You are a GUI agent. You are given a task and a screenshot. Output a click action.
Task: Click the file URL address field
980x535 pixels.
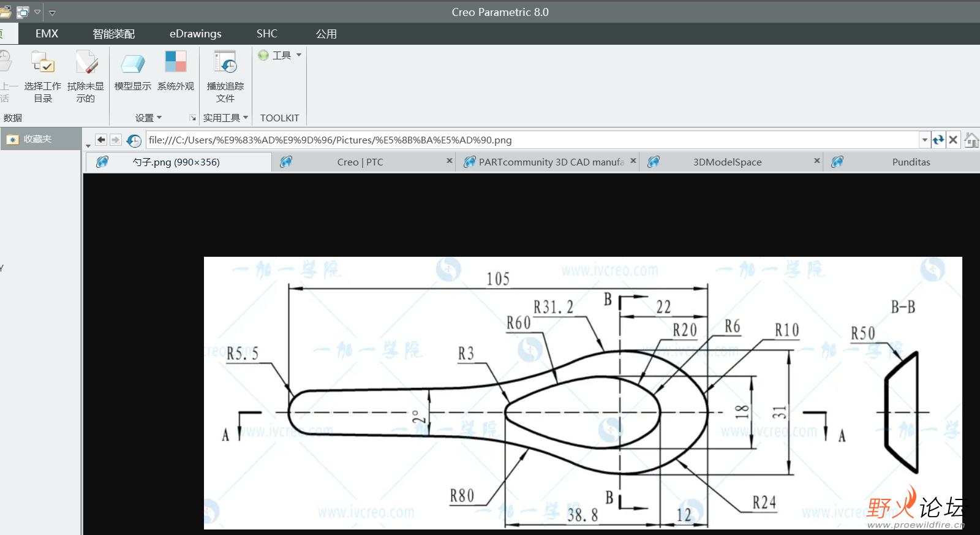point(527,140)
